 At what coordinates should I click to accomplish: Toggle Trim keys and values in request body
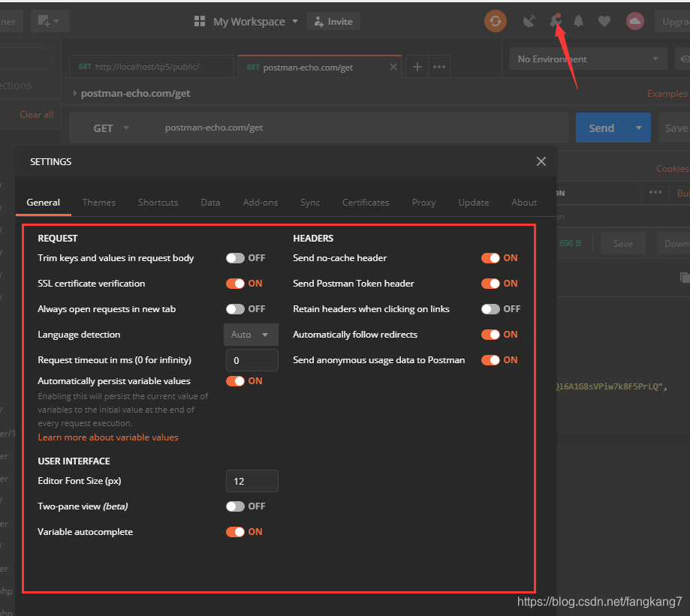click(235, 258)
